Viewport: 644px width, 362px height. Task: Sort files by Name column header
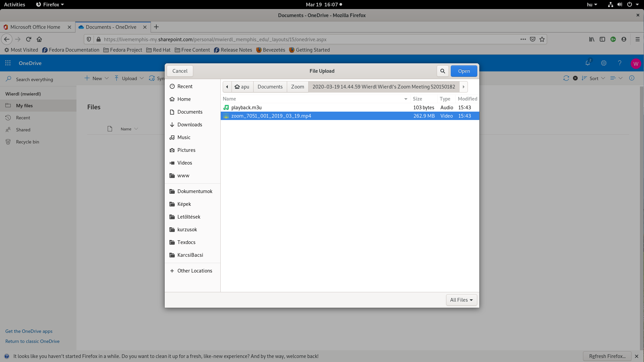point(315,99)
